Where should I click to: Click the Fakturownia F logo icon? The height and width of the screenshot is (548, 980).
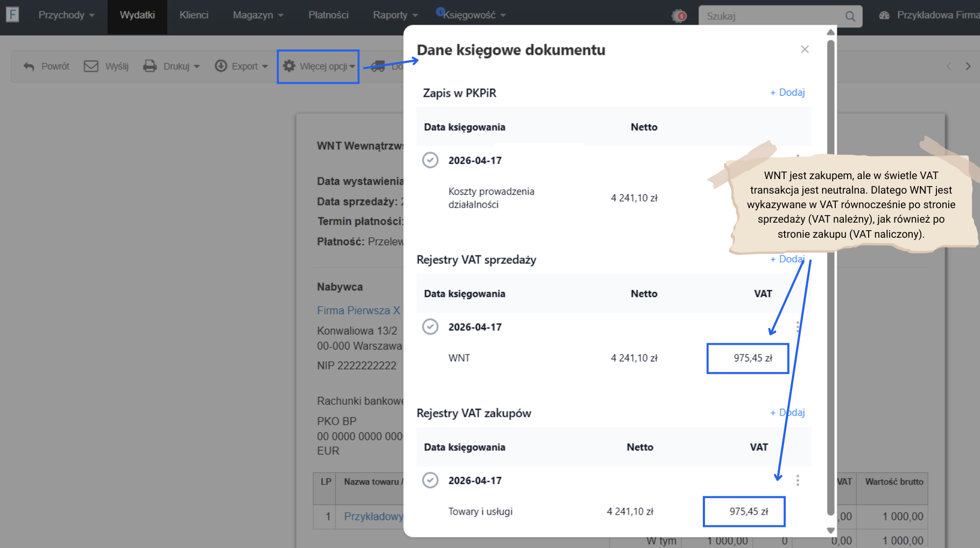(x=12, y=15)
